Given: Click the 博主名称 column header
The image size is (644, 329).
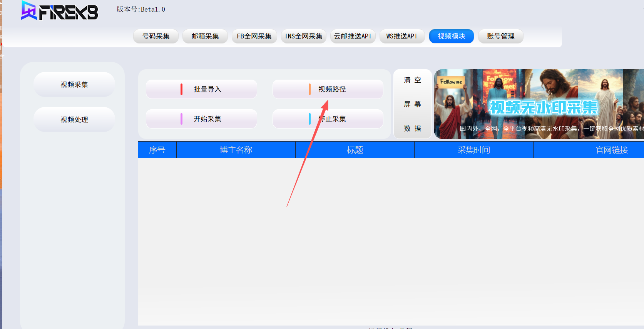Looking at the screenshot, I should point(236,150).
